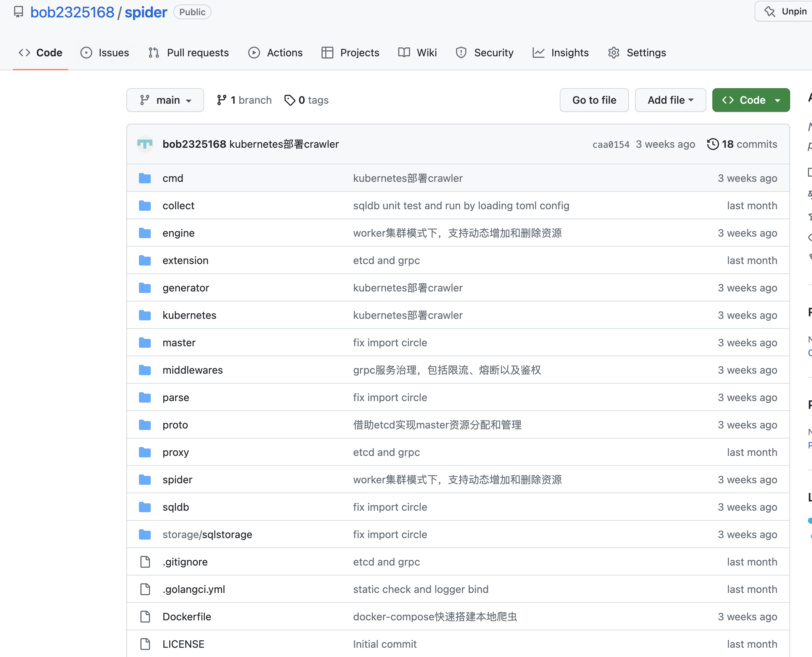Click the LICENSE file icon
Image resolution: width=812 pixels, height=657 pixels.
[x=145, y=644]
